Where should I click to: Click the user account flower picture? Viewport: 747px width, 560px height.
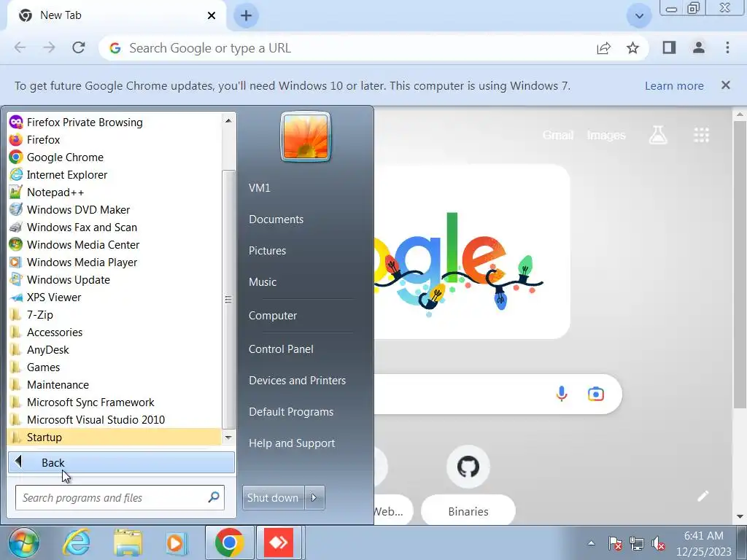[x=306, y=136]
